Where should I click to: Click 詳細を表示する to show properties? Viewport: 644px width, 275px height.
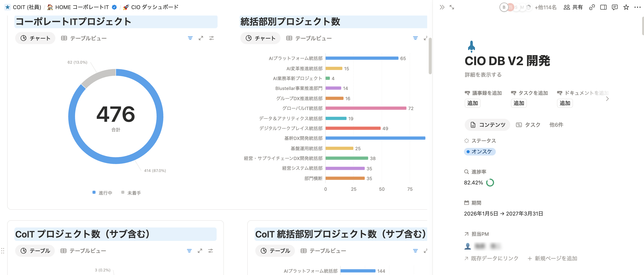(x=483, y=75)
